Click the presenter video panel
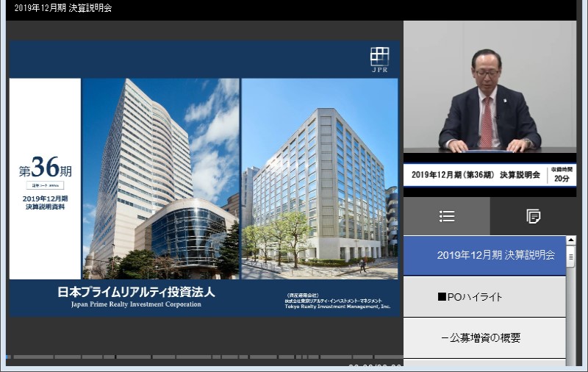Image resolution: width=588 pixels, height=372 pixels. click(490, 87)
